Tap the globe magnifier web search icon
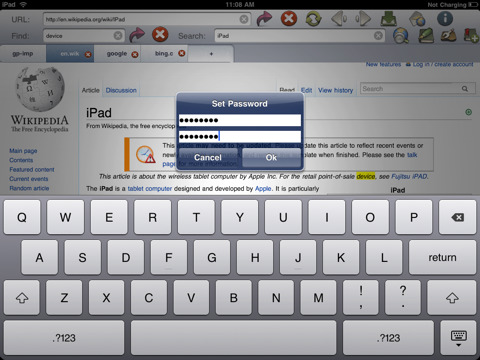The height and width of the screenshot is (360, 480). pos(401,35)
